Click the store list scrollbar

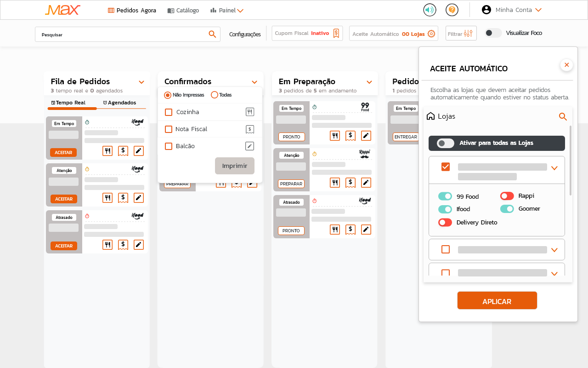click(x=571, y=160)
